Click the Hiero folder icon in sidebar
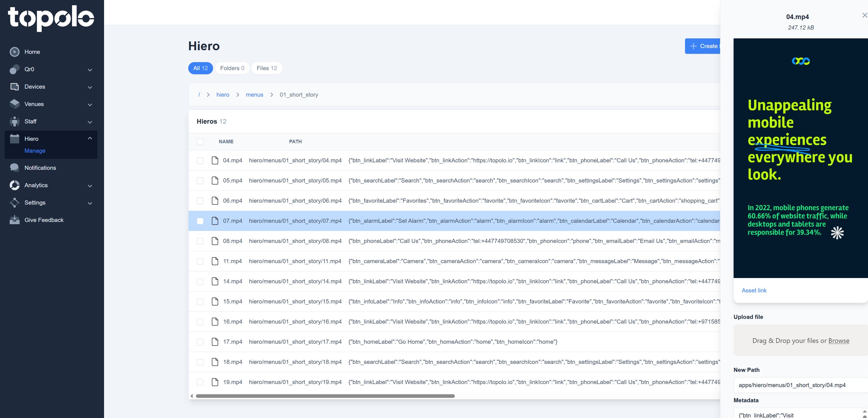Viewport: 868px width, 418px height. coord(14,139)
